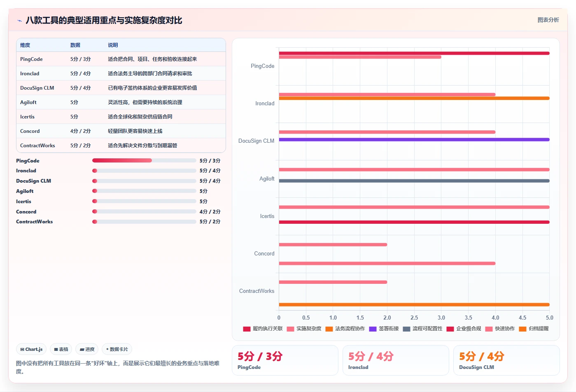Click the small icon before the page title
This screenshot has height=392, width=576.
tap(19, 21)
